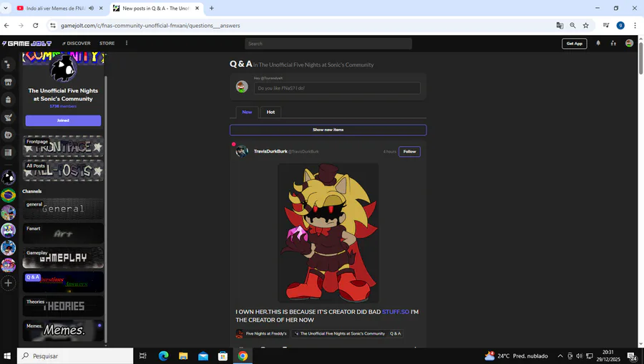Select the black Sonic community avatar
This screenshot has width=644, height=364.
tap(8, 178)
